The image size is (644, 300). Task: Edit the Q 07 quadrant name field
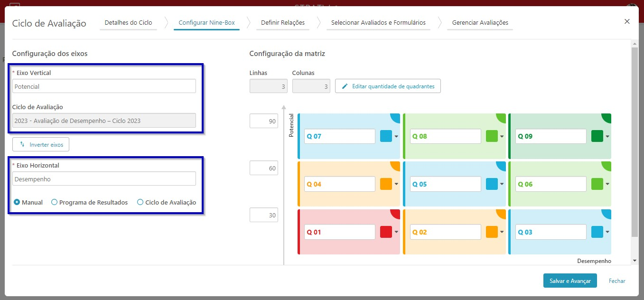click(x=339, y=136)
